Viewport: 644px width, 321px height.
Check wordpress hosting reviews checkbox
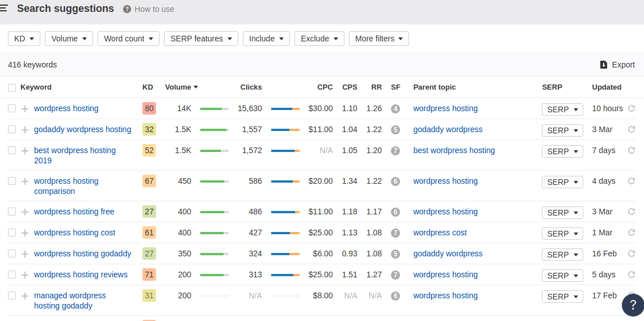(x=12, y=274)
